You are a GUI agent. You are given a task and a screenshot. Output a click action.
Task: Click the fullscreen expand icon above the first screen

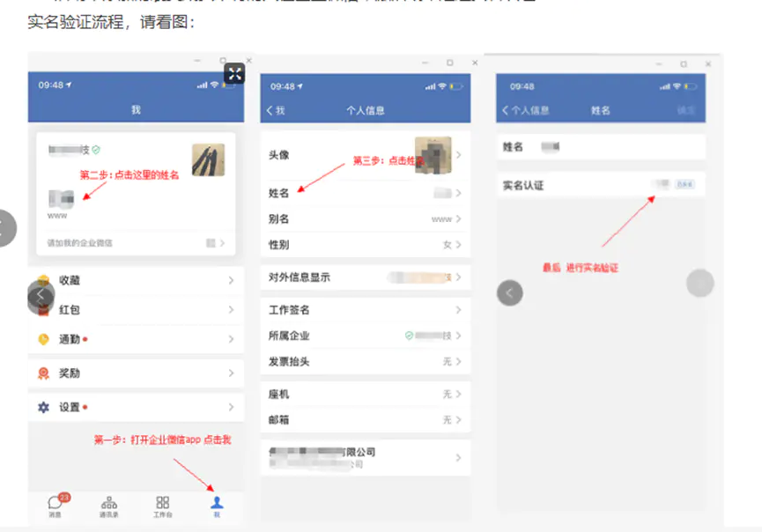[234, 74]
